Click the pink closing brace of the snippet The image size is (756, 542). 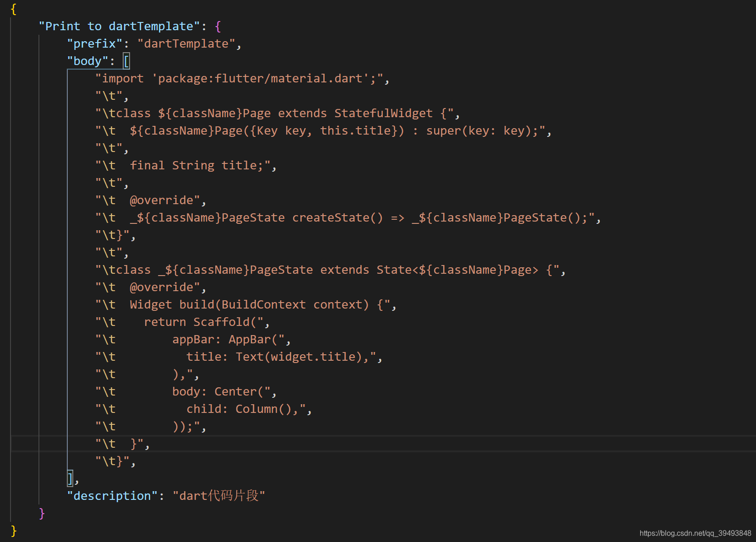[x=42, y=514]
